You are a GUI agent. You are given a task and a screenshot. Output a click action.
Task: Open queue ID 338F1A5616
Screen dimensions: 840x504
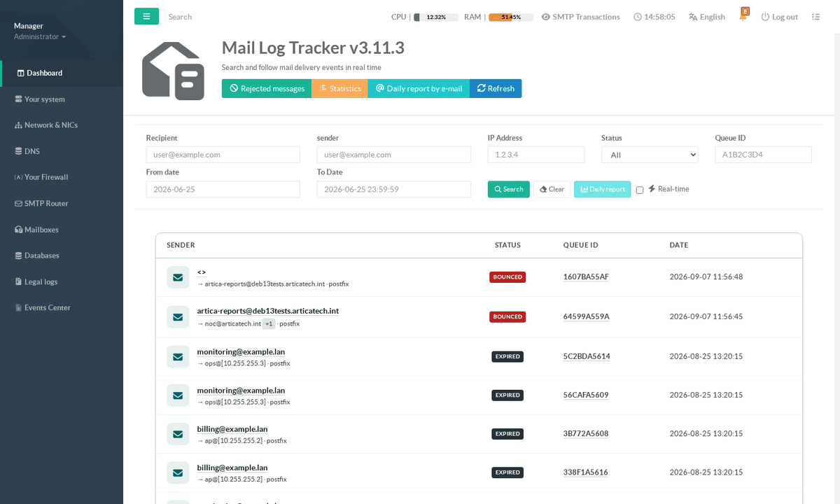pyautogui.click(x=586, y=472)
